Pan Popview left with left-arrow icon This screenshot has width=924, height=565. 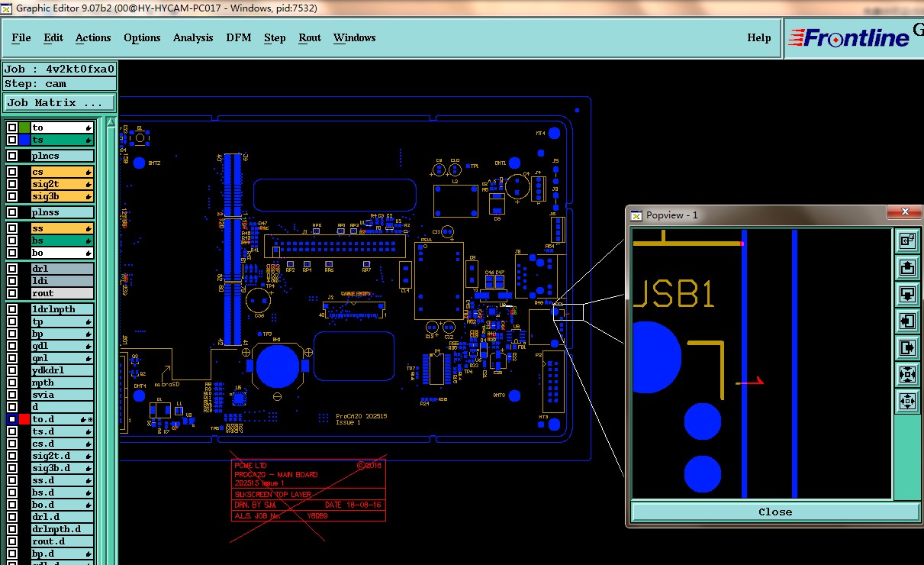coord(907,321)
